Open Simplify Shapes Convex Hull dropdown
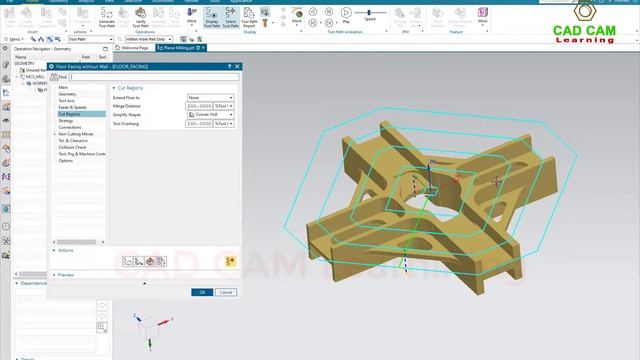This screenshot has height=360, width=640. pyautogui.click(x=211, y=115)
